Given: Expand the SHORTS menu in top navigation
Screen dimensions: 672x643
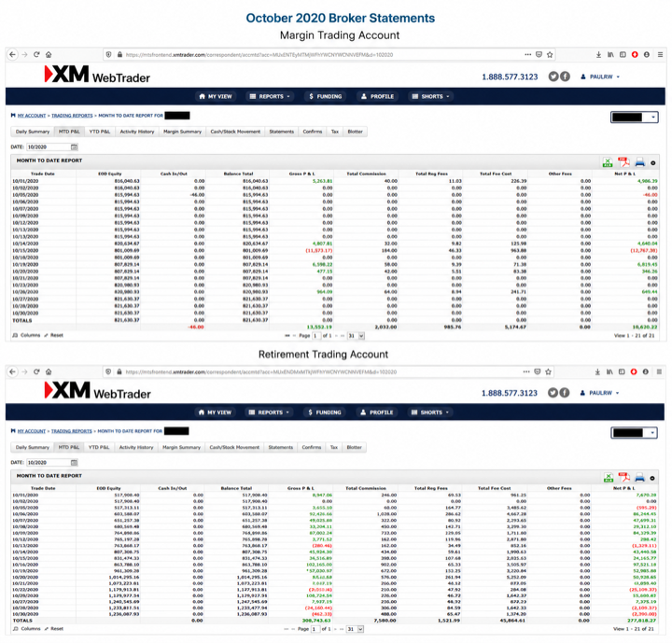Looking at the screenshot, I should point(430,96).
